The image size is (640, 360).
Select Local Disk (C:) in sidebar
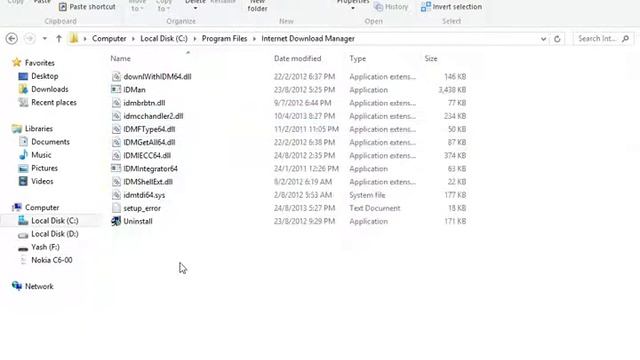pos(55,221)
